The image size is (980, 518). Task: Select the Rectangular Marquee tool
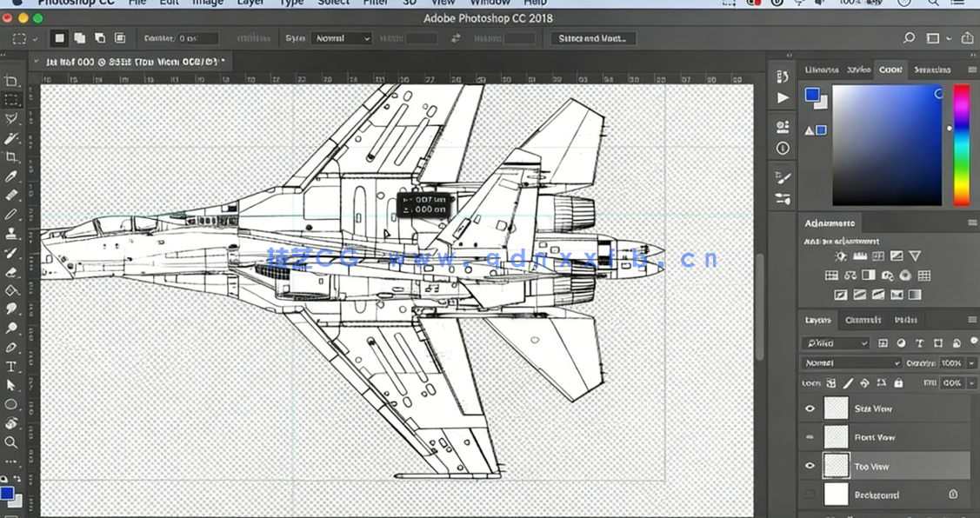pos(11,100)
